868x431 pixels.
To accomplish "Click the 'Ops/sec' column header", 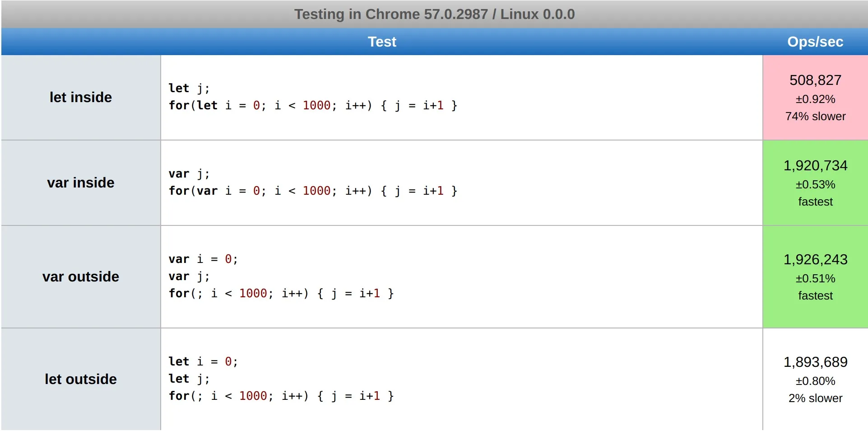I will click(815, 42).
